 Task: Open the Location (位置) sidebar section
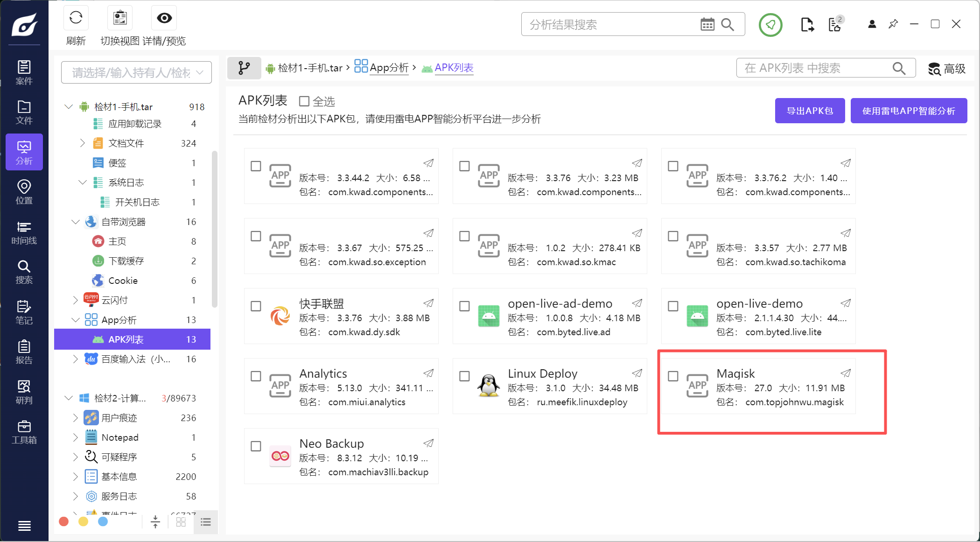tap(24, 192)
